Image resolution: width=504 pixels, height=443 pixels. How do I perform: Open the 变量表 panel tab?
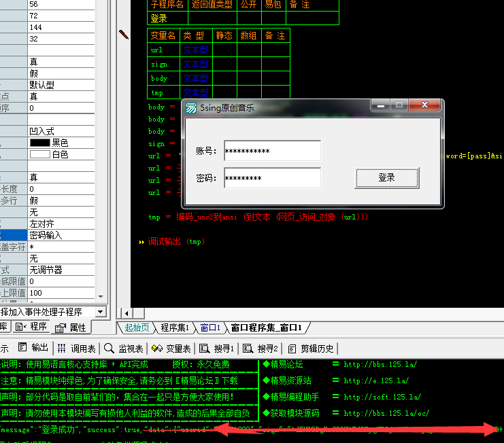(171, 349)
